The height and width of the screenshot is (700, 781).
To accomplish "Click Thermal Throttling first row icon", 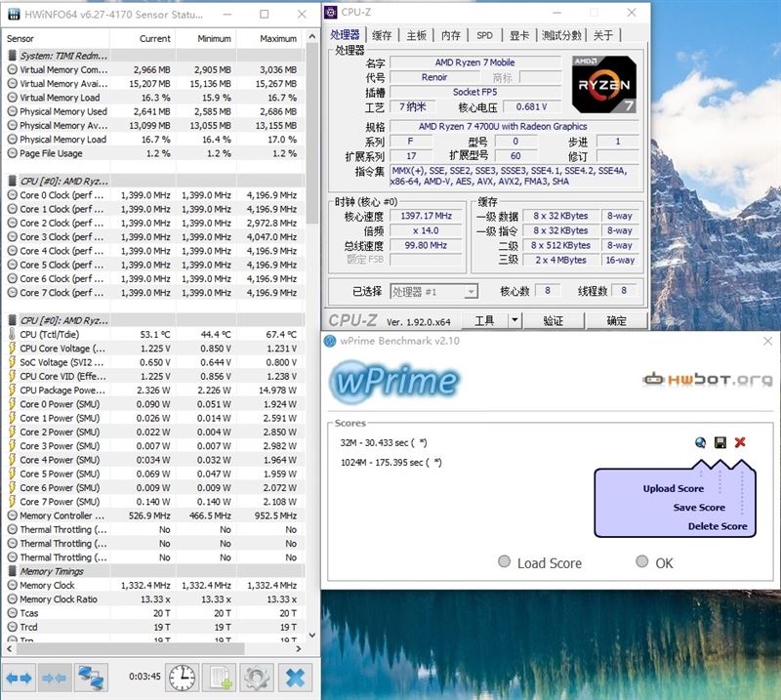I will [x=12, y=529].
